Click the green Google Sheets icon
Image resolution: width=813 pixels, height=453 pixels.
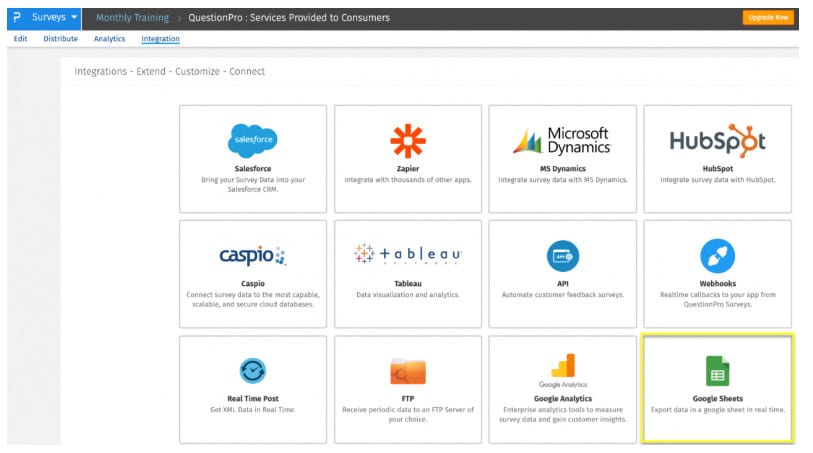pos(718,371)
